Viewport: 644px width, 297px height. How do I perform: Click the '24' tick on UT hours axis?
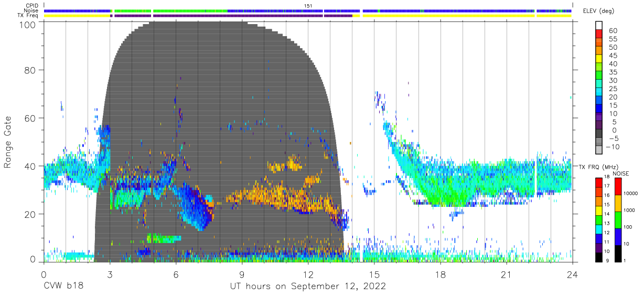pos(573,275)
